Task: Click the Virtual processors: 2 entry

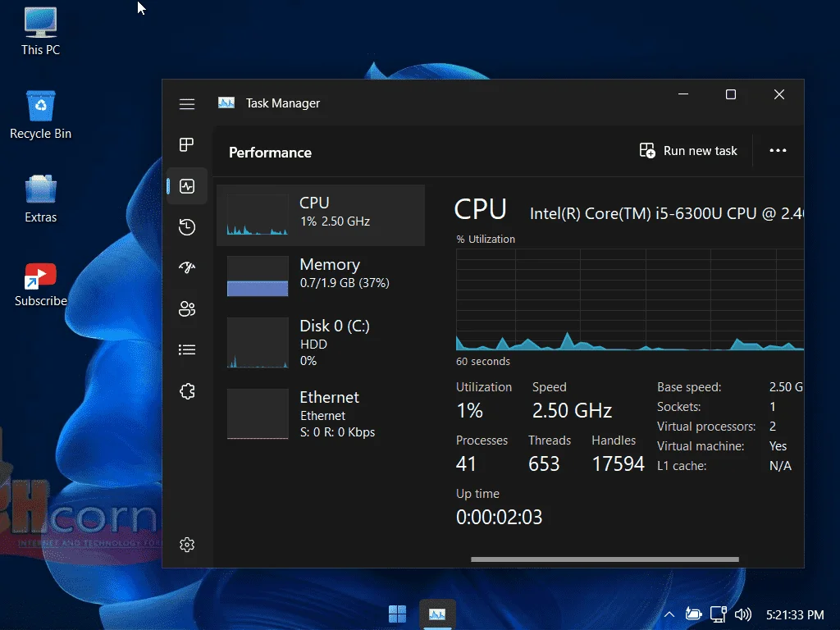Action: [x=717, y=427]
